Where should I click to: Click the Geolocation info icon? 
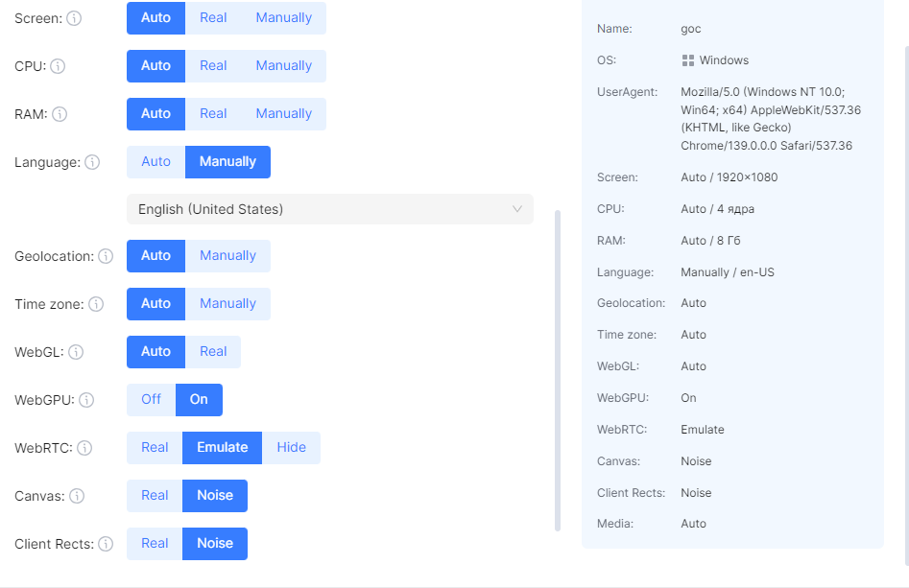(106, 256)
